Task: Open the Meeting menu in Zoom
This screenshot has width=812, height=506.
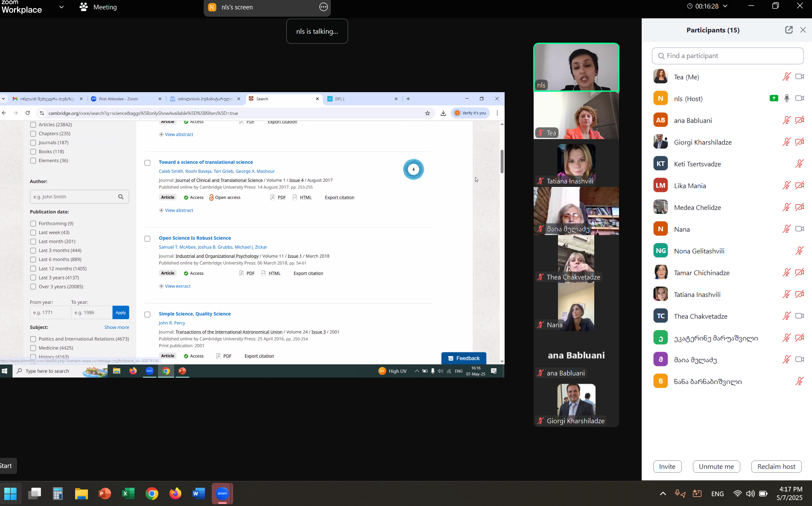Action: (x=98, y=7)
